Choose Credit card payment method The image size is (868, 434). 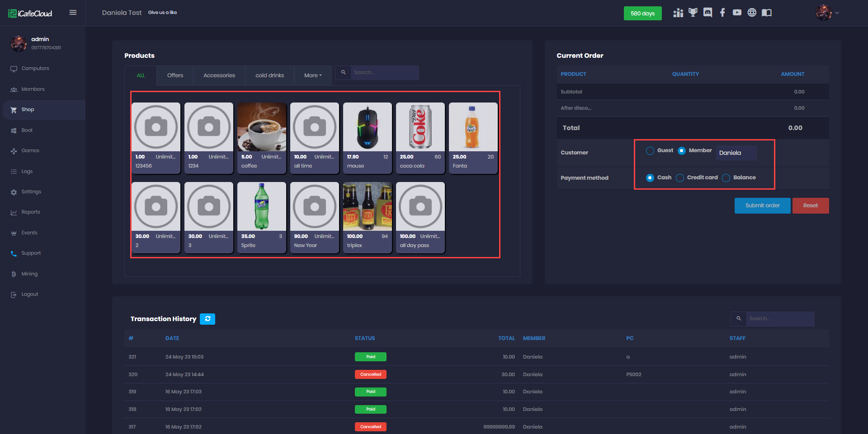[x=680, y=178]
